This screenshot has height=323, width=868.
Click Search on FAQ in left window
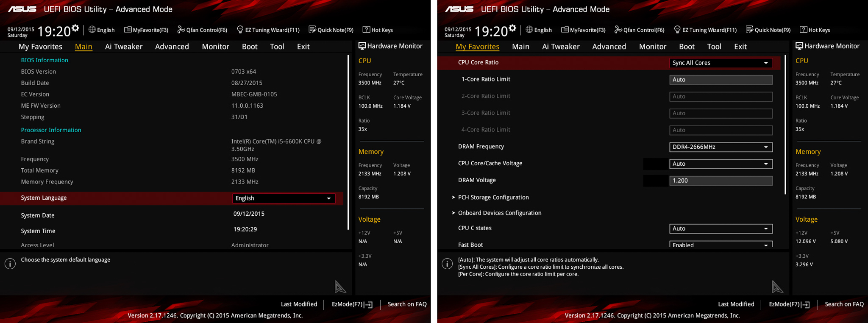[407, 304]
